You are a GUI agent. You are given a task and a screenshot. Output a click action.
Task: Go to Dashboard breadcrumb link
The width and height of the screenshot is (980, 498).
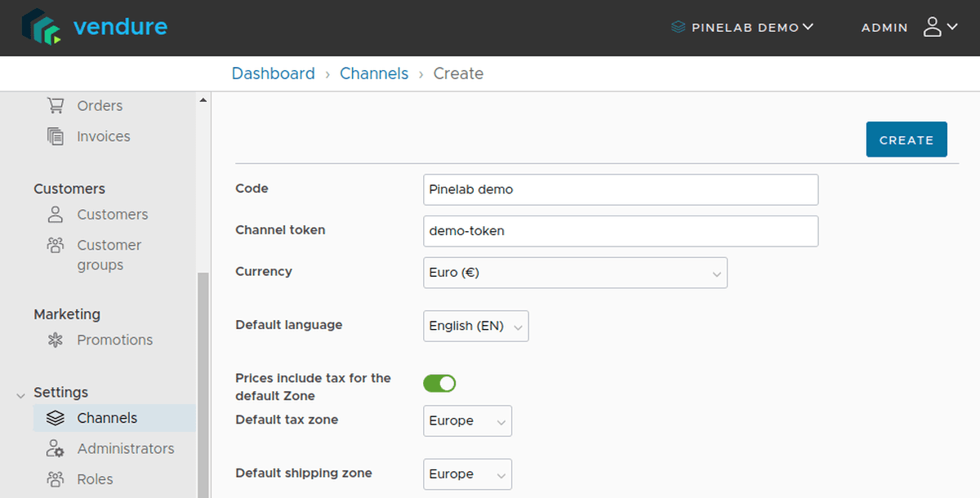[x=273, y=73]
